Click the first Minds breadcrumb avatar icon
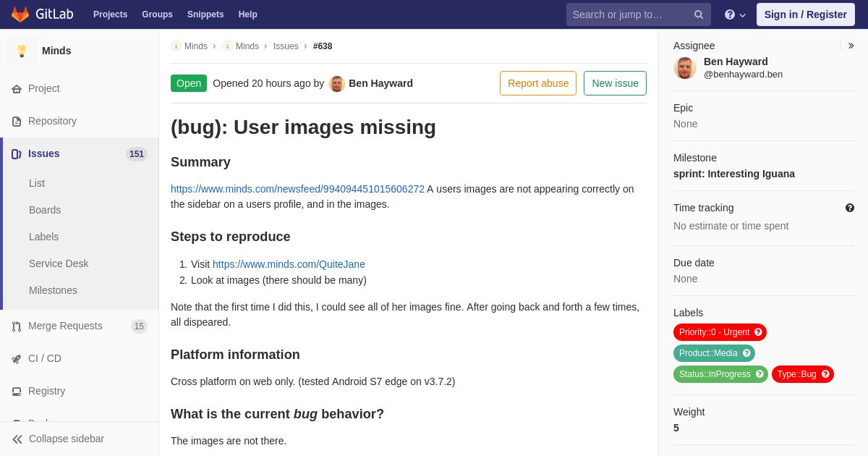868x456 pixels. click(176, 46)
